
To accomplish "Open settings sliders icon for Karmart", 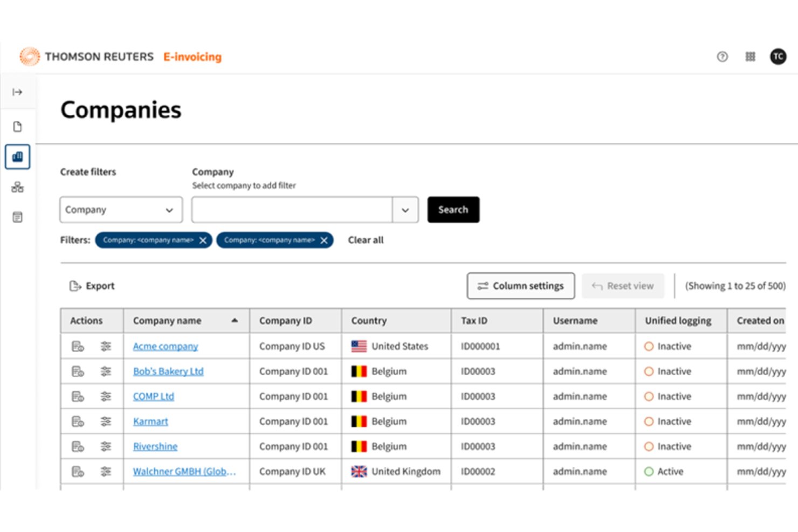I will point(106,422).
